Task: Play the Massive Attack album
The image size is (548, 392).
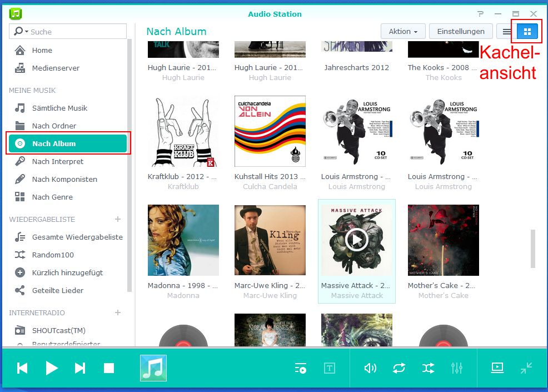Action: (x=356, y=240)
